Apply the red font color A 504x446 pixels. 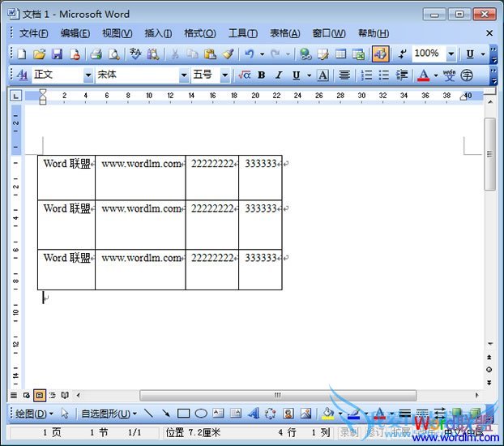pyautogui.click(x=423, y=75)
